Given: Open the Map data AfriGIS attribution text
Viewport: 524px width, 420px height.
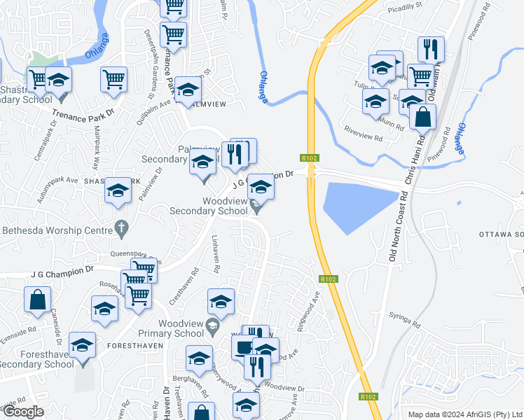Looking at the screenshot, I should point(466,414).
